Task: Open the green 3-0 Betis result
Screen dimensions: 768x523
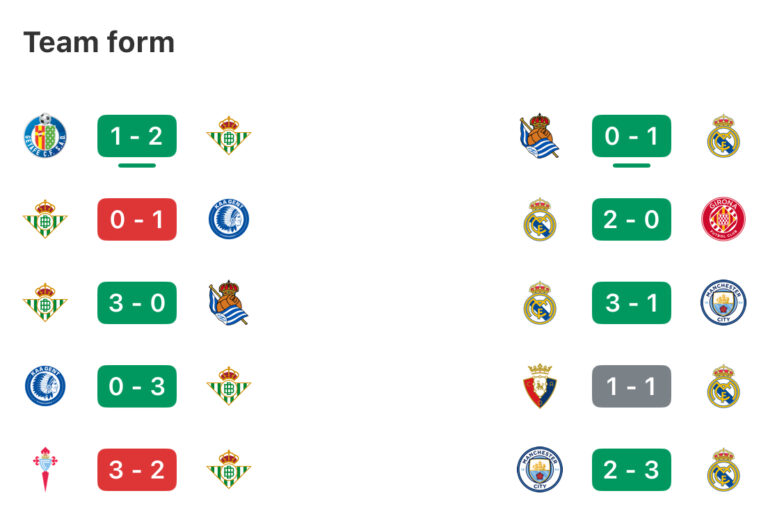Action: click(137, 303)
